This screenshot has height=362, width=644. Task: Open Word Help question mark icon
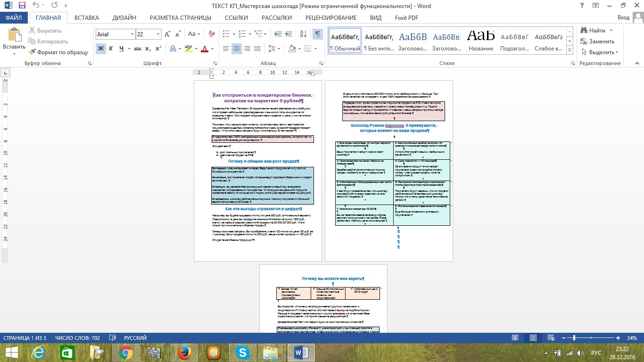tap(583, 6)
